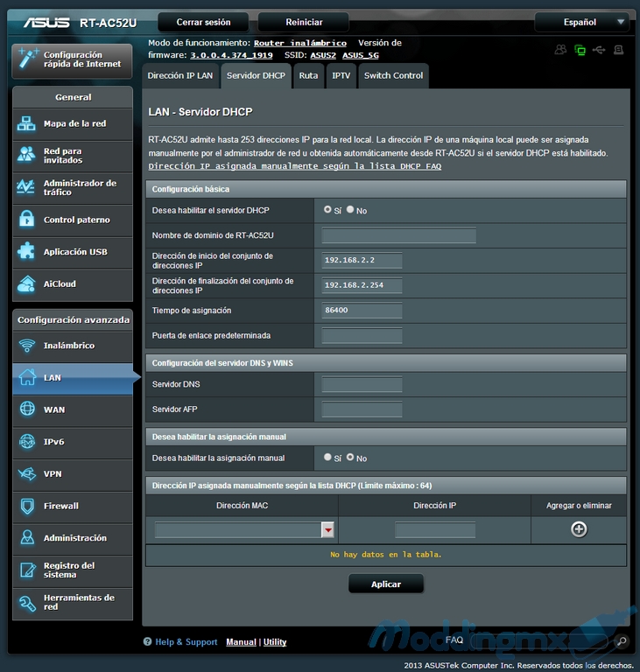Open the ASUS_5G SSID link
Viewport: 640px width, 672px height.
361,55
